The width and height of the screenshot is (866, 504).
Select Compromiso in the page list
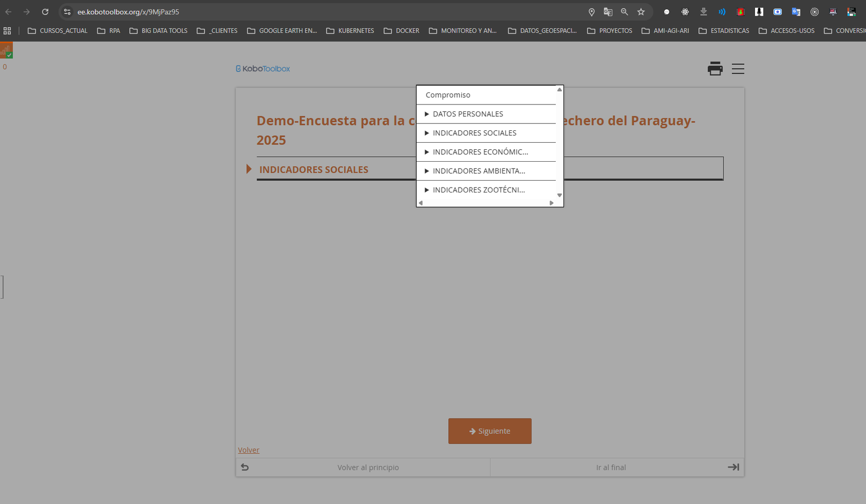point(448,95)
